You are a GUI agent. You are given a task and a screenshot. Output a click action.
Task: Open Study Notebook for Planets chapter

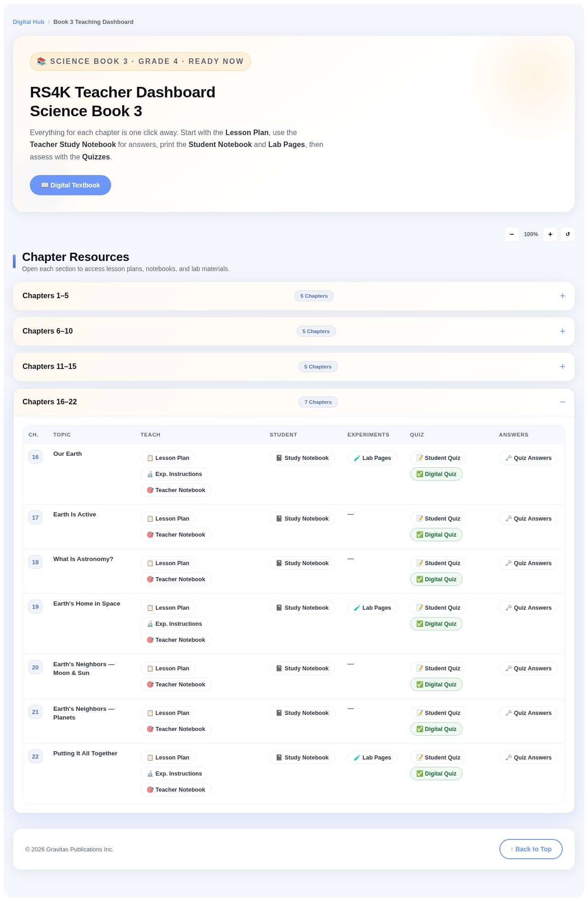tap(302, 713)
